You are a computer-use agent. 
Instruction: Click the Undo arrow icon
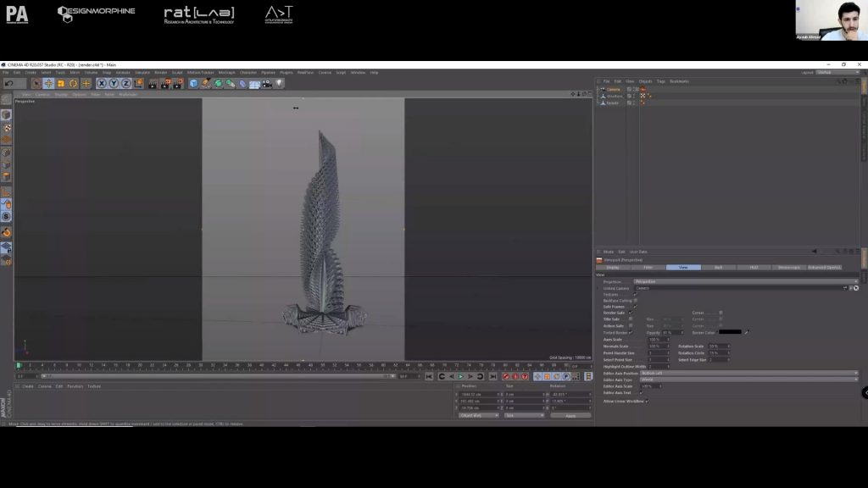click(x=9, y=83)
